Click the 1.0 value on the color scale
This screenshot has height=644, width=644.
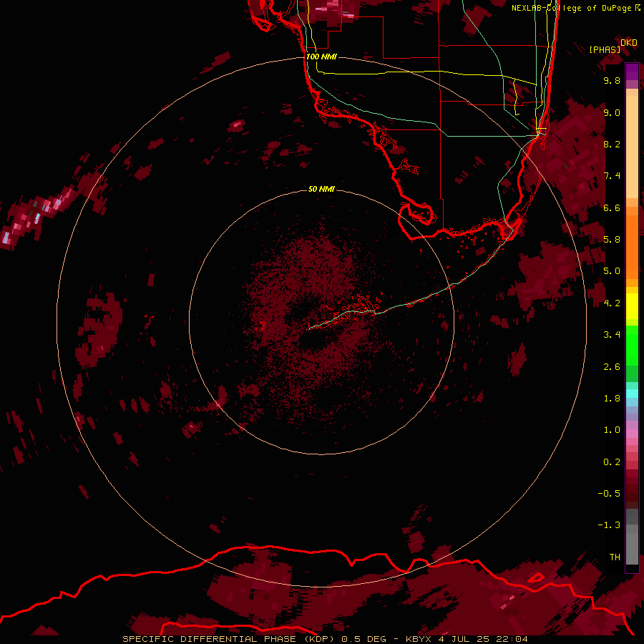(x=612, y=430)
